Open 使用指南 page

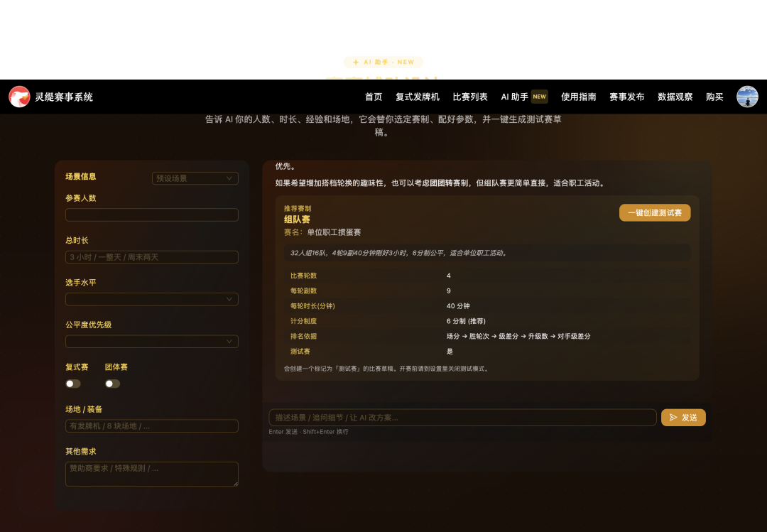tap(578, 97)
